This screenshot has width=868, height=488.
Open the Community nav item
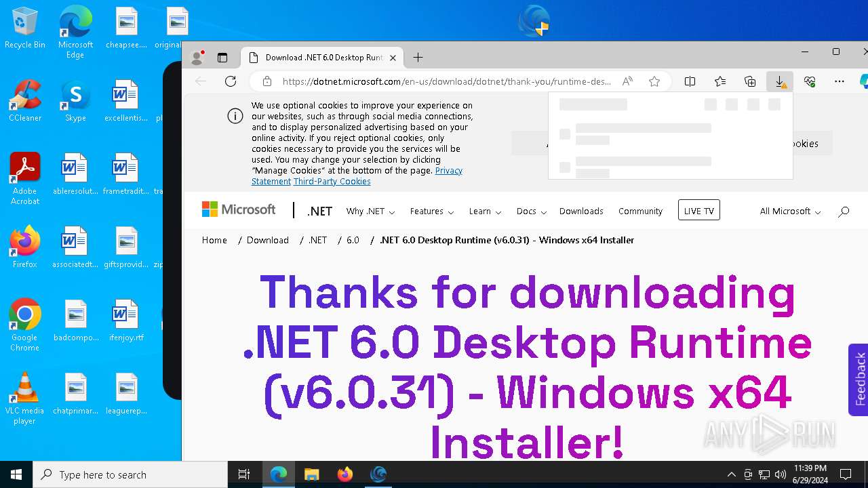pyautogui.click(x=640, y=211)
